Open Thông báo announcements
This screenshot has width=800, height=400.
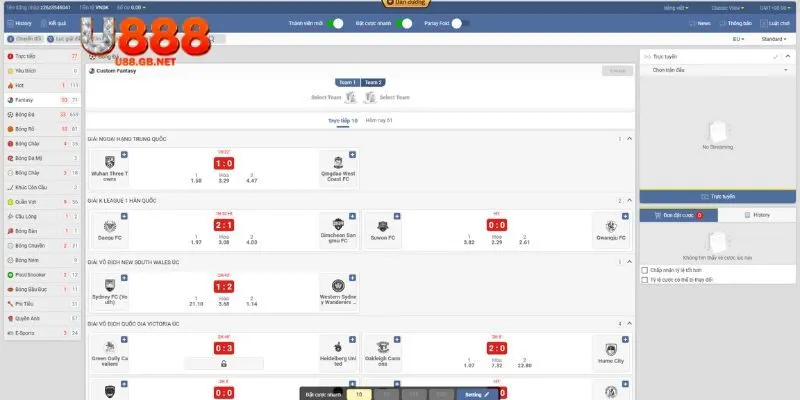(x=736, y=23)
